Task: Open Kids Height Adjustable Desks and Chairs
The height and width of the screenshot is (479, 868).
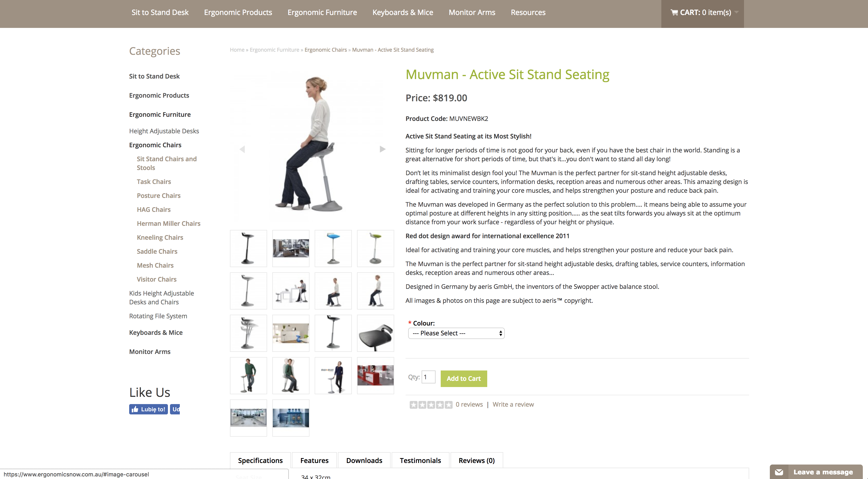Action: [x=161, y=298]
